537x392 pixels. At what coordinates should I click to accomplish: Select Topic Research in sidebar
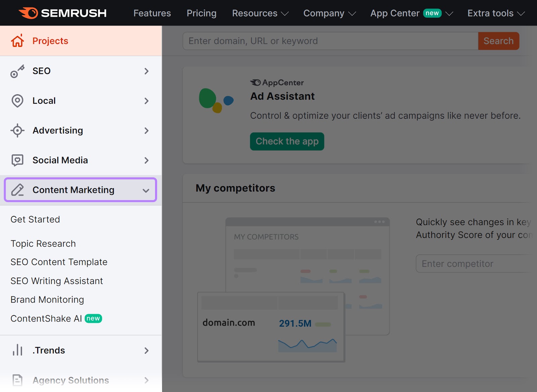[x=43, y=243]
